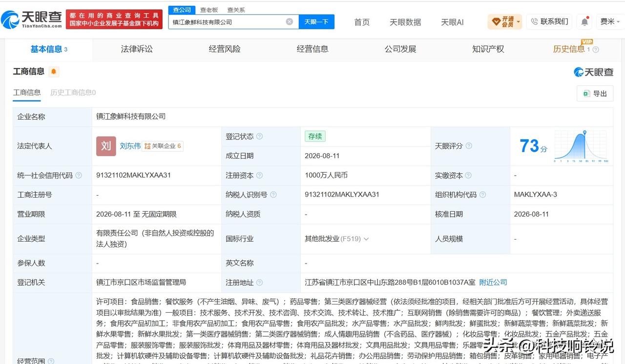
Task: Select the 历史工商信息0 sub-tab
Action: click(x=73, y=92)
